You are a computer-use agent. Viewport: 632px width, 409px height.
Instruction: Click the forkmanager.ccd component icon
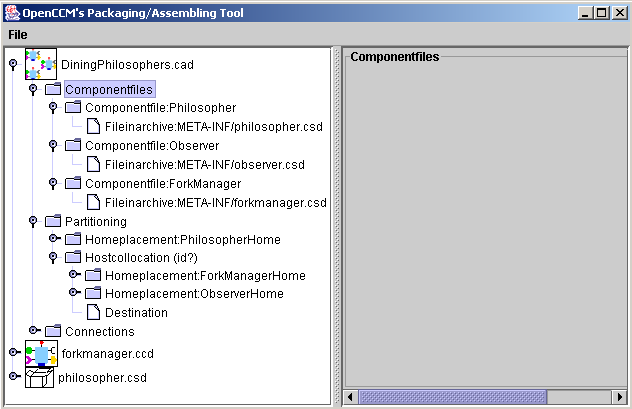coord(41,353)
